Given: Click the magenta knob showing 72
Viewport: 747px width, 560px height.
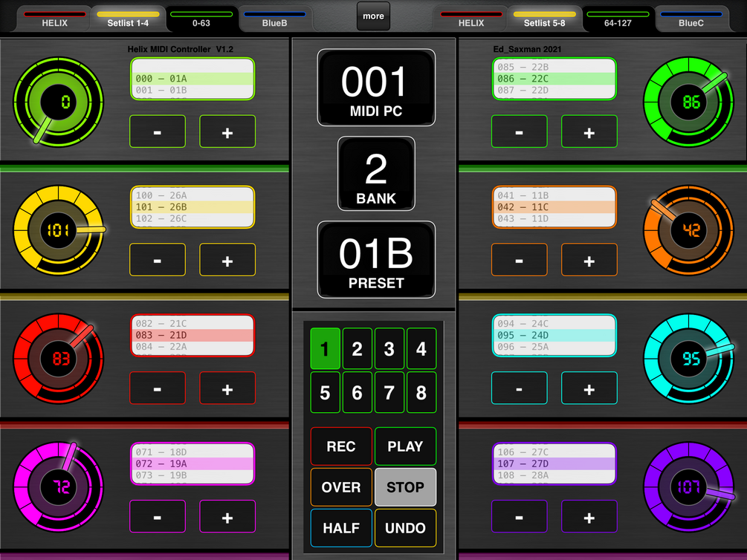Looking at the screenshot, I should pyautogui.click(x=59, y=486).
